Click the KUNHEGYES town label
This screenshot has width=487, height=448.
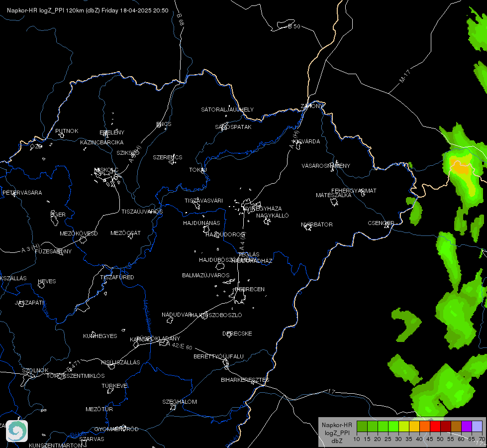tap(100, 336)
